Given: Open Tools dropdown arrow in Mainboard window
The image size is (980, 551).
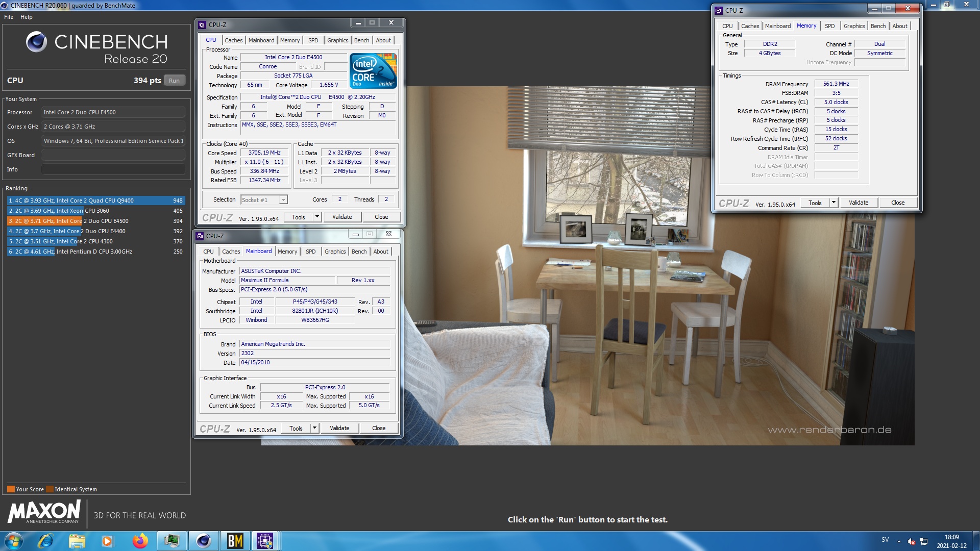Looking at the screenshot, I should pyautogui.click(x=314, y=428).
